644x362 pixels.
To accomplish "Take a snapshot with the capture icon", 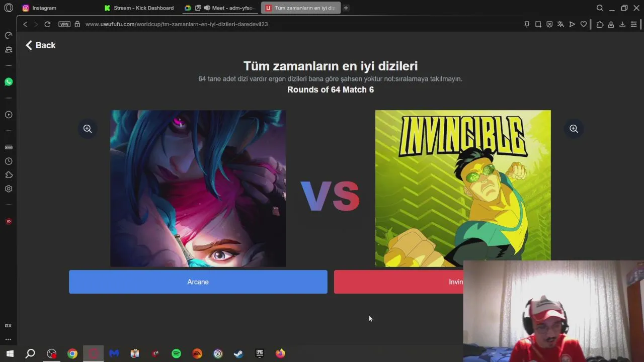I will 538,24.
